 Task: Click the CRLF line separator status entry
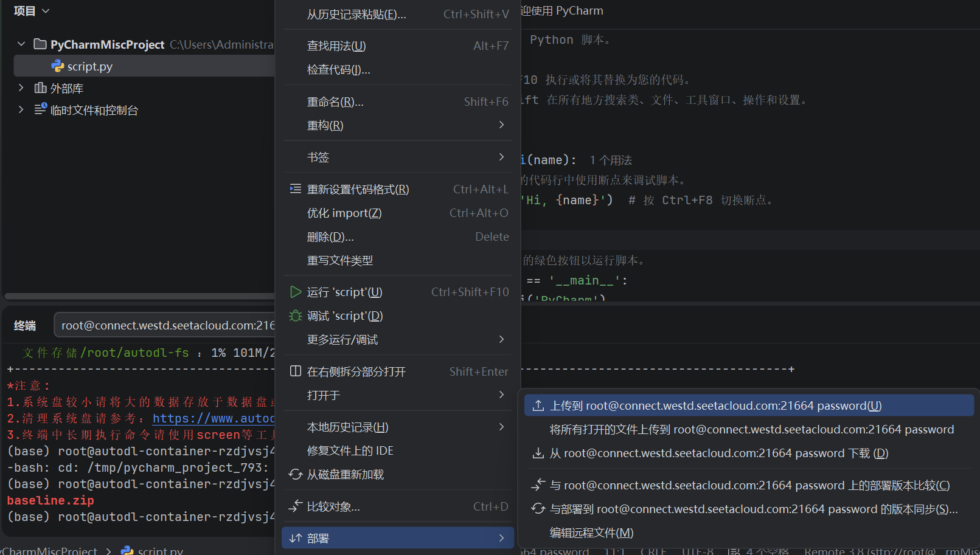click(653, 551)
